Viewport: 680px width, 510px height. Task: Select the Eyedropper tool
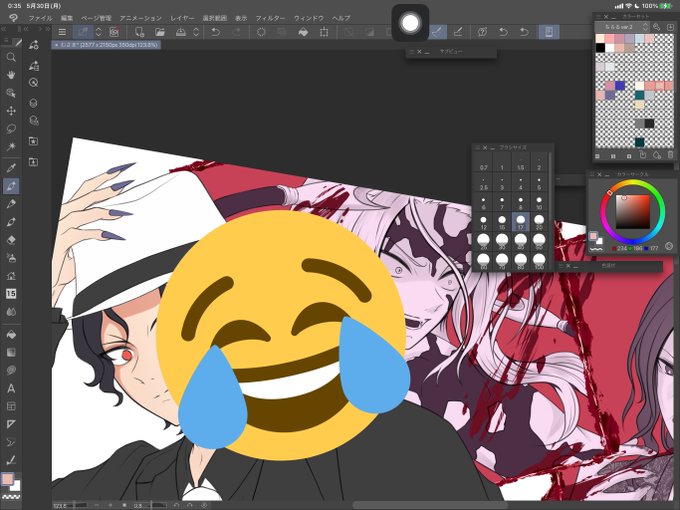11,168
